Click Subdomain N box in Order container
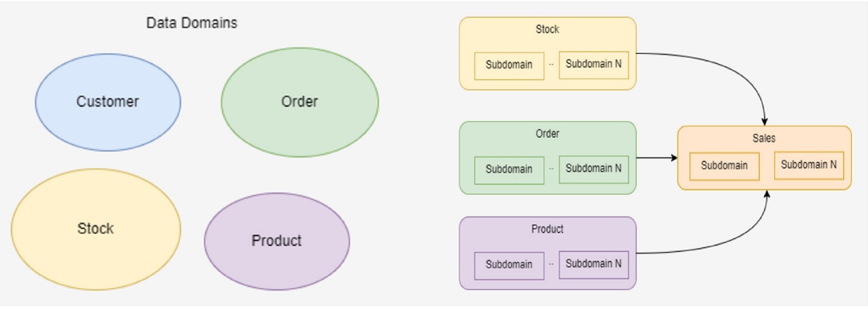The width and height of the screenshot is (868, 309). coord(594,169)
